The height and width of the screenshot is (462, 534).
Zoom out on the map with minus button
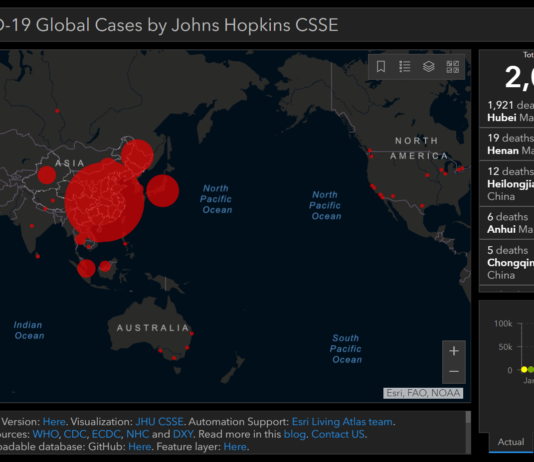(x=454, y=372)
